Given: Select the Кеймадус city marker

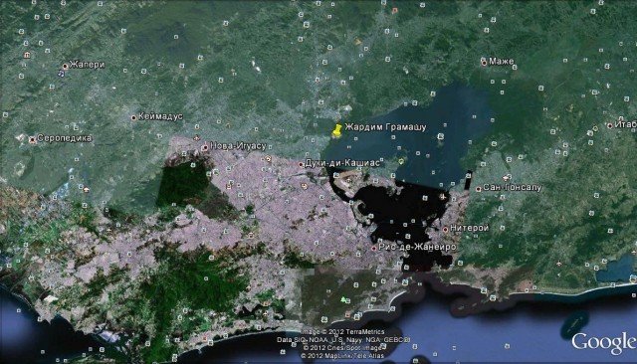Looking at the screenshot, I should coord(133,117).
